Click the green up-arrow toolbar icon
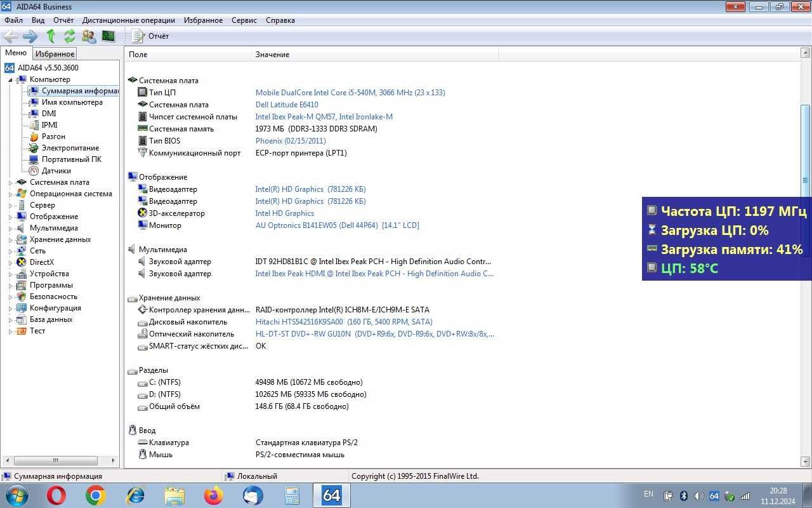This screenshot has width=812, height=508. (51, 36)
